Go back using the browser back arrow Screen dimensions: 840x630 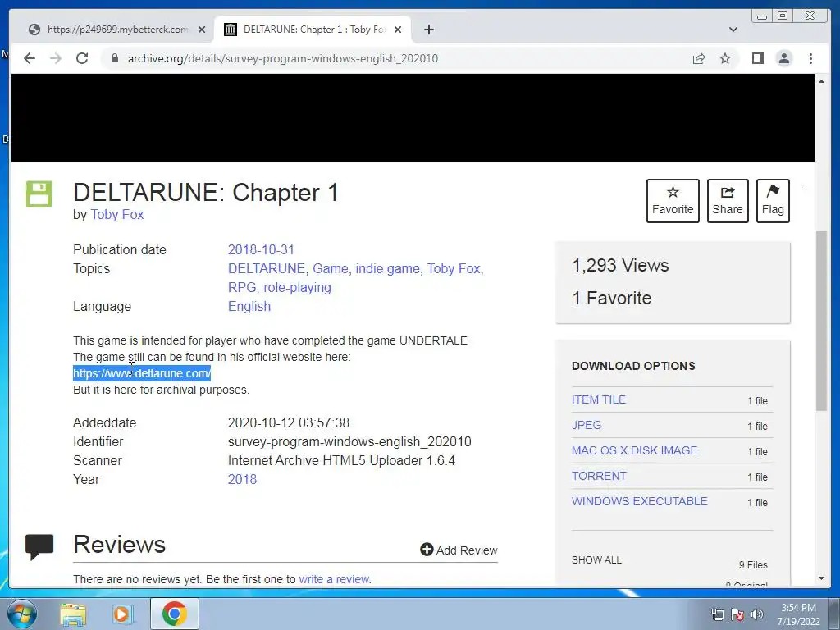pos(30,58)
